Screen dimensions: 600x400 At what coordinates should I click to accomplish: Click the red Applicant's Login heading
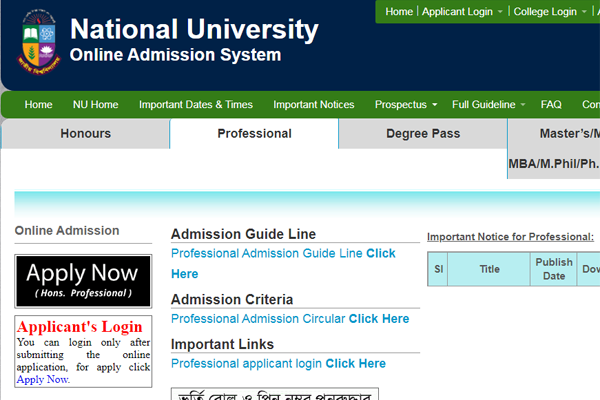click(80, 327)
